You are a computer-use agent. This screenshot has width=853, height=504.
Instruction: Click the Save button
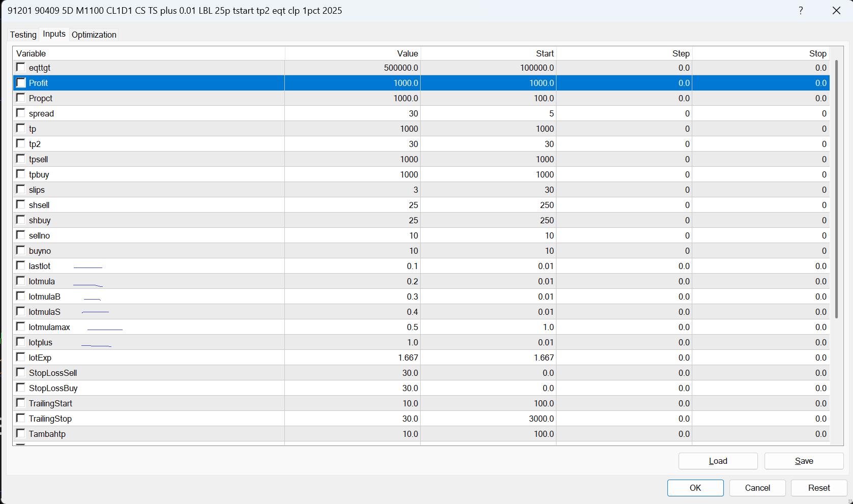pyautogui.click(x=804, y=461)
